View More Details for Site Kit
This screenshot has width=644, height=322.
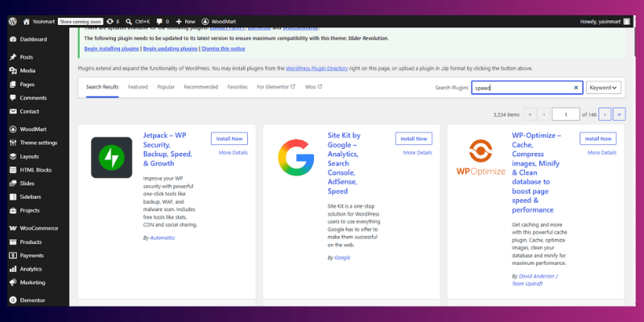418,153
